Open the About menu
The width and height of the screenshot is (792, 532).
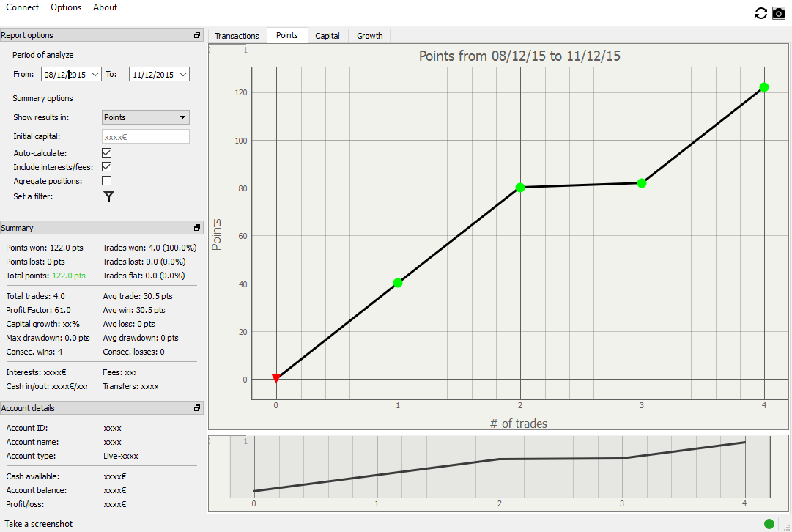pyautogui.click(x=105, y=7)
